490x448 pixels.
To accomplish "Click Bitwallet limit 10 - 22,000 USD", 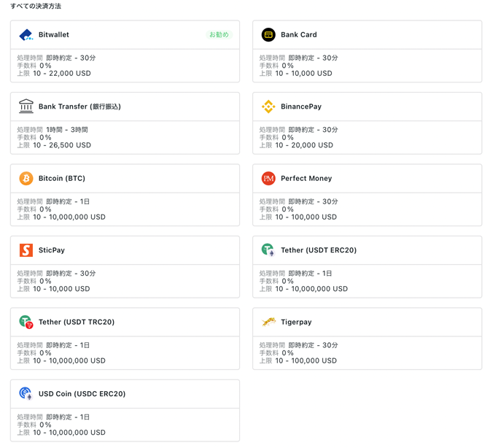I will pyautogui.click(x=62, y=74).
